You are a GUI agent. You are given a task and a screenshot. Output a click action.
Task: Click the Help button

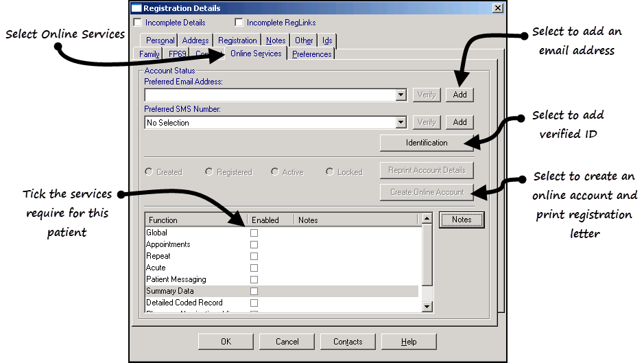409,342
